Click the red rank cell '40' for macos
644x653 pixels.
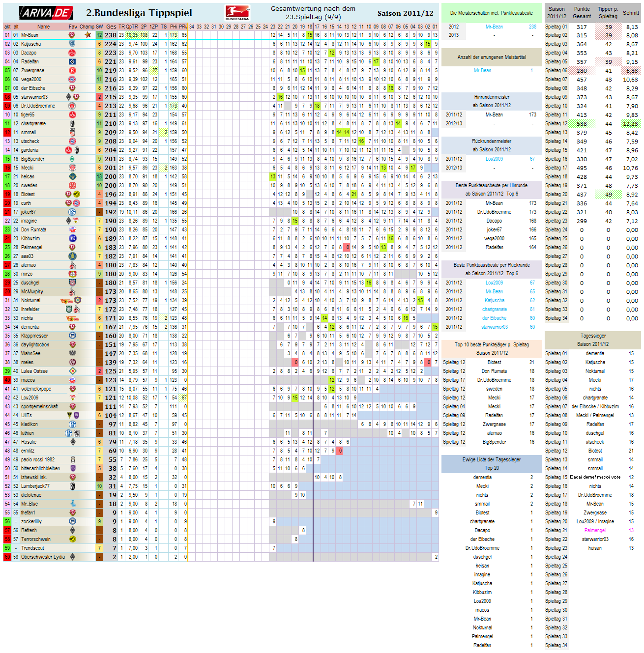tap(7, 380)
